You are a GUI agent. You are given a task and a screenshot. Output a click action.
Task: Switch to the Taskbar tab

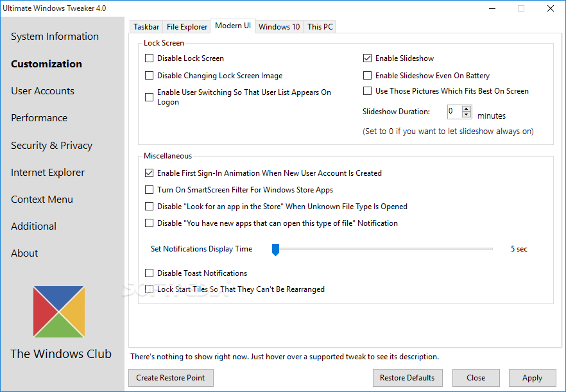point(146,27)
